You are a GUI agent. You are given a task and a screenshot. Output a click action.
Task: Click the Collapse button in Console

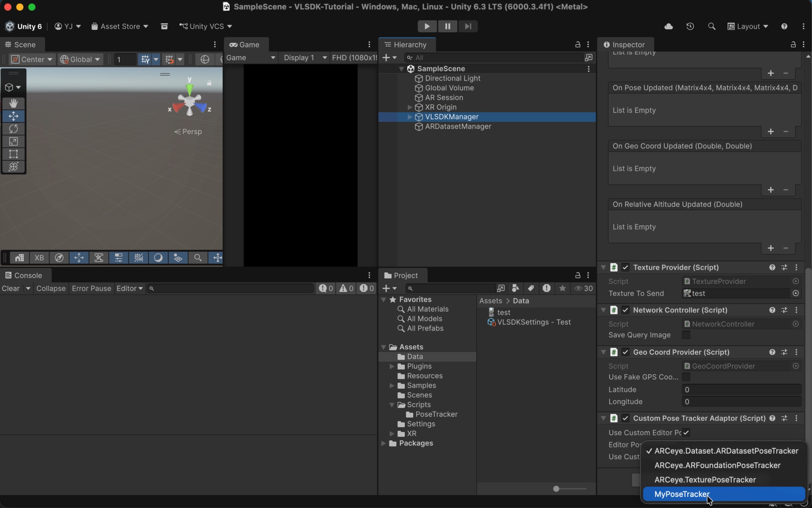pos(51,288)
